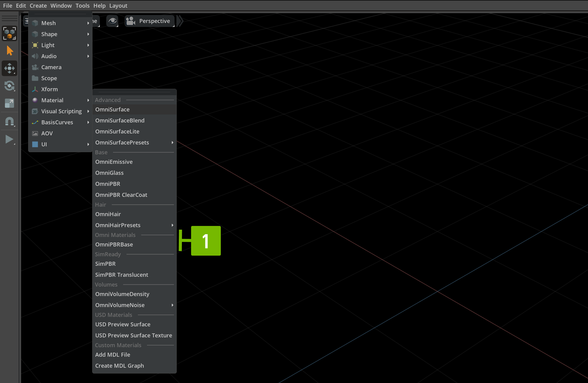Choose the Rotate tool in toolbar

pos(9,86)
